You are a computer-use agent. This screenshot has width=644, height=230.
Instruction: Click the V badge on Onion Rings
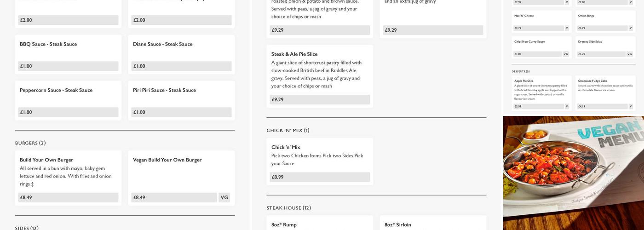(631, 28)
